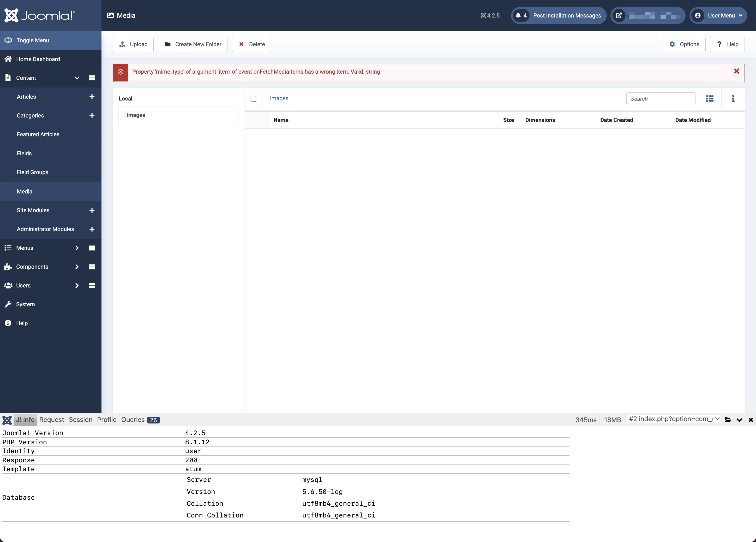The image size is (756, 542).
Task: Click the 345ms timing indicator
Action: (586, 420)
